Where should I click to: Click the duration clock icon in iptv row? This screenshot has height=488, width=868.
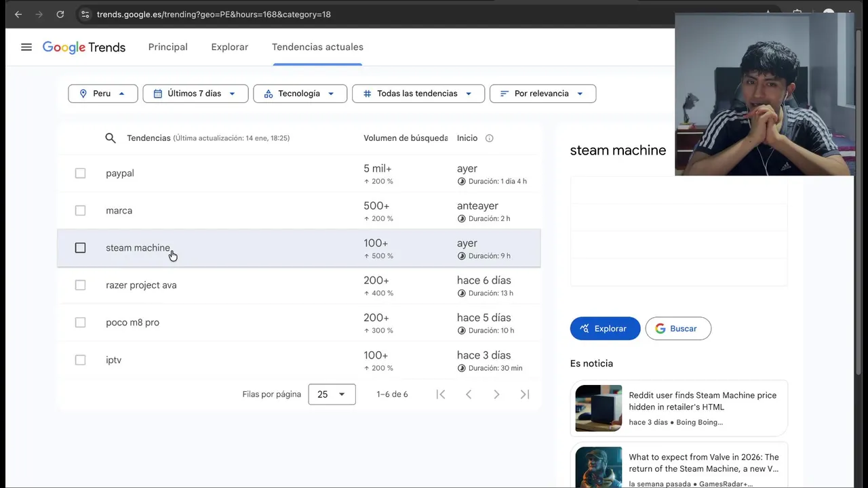pos(462,368)
